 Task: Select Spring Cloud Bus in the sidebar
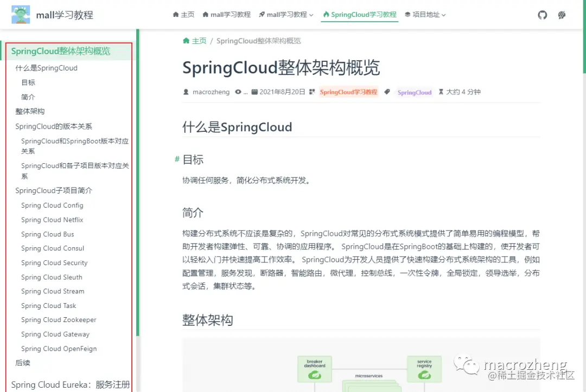[47, 234]
